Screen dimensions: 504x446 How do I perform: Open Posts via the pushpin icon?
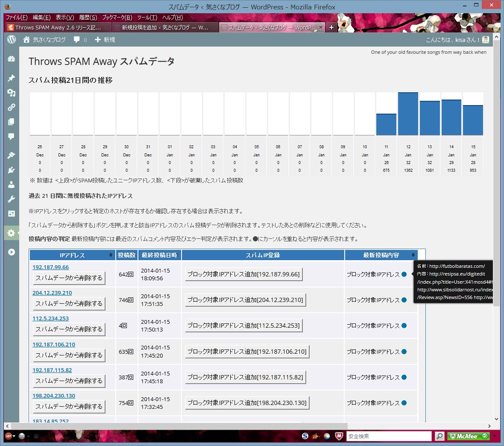pos(12,78)
